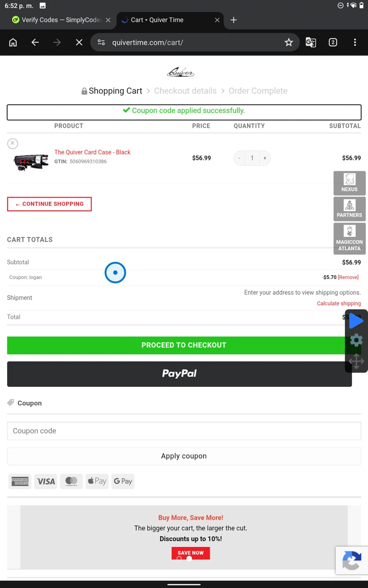368x588 pixels.
Task: Click Order Complete breadcrumb
Action: [x=258, y=91]
